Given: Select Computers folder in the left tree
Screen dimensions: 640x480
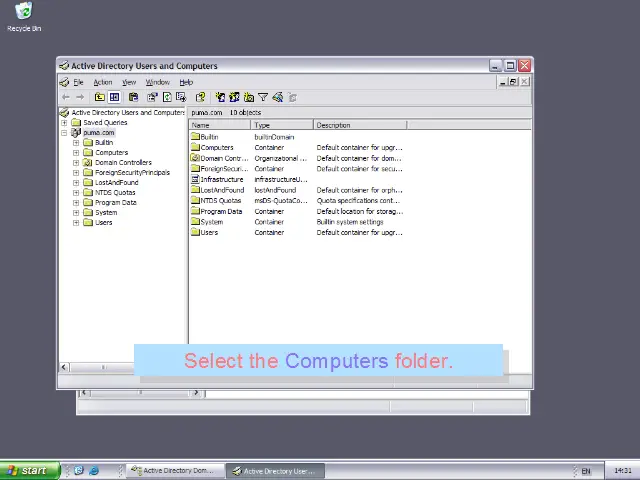Looking at the screenshot, I should point(111,153).
